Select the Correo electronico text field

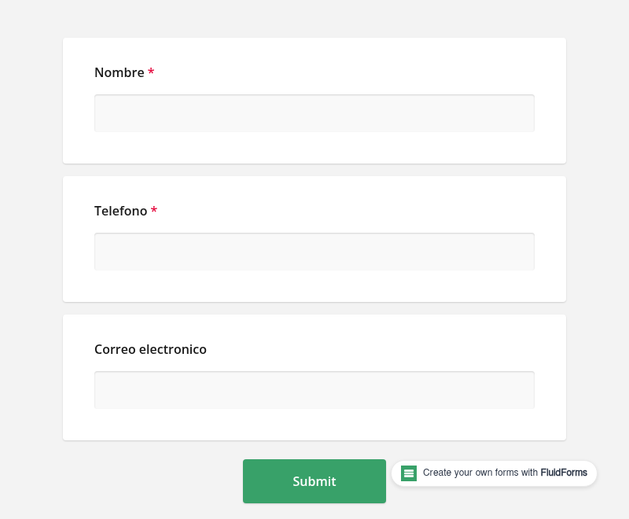(x=314, y=390)
